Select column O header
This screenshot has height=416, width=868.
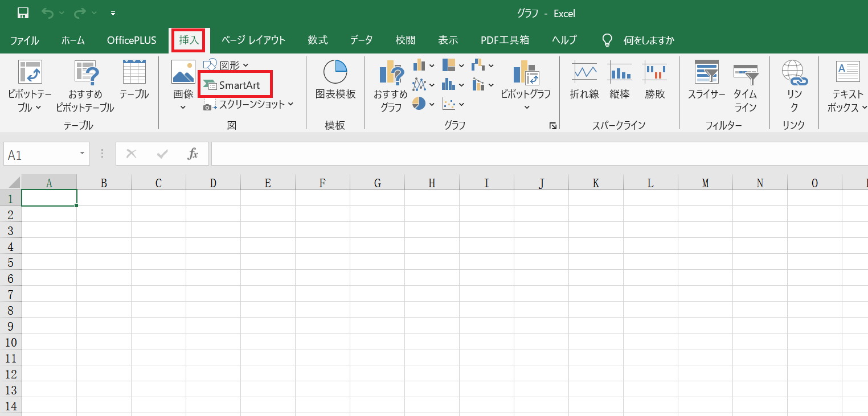point(814,183)
